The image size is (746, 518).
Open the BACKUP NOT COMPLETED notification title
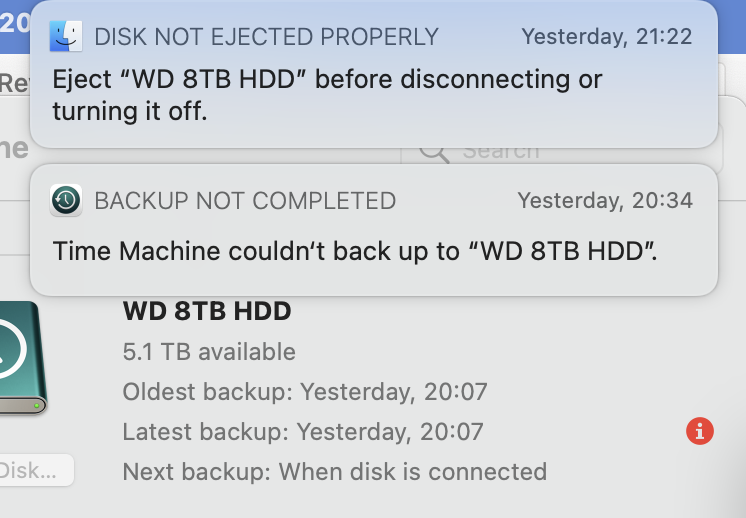245,200
